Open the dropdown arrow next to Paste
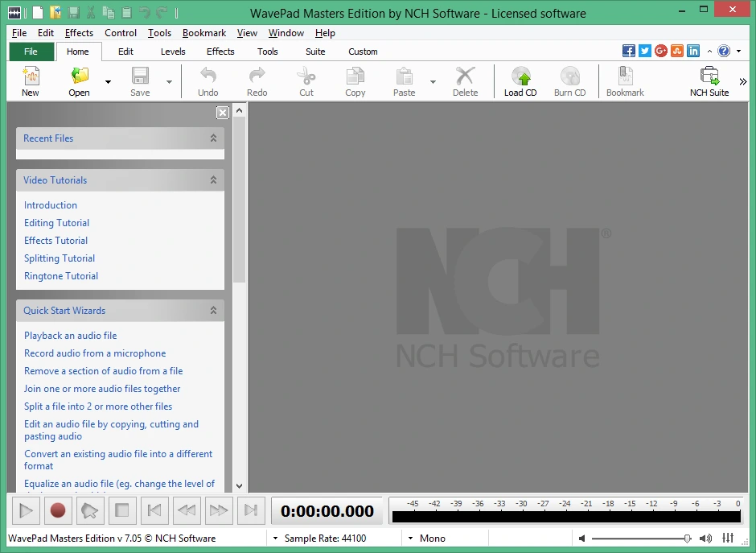Screen dimensions: 756x553 pyautogui.click(x=433, y=82)
